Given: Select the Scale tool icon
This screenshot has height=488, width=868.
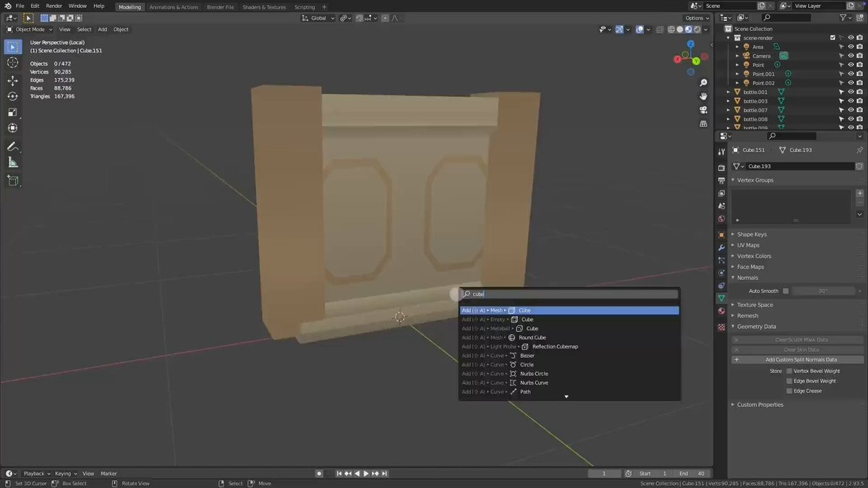Looking at the screenshot, I should pyautogui.click(x=12, y=112).
